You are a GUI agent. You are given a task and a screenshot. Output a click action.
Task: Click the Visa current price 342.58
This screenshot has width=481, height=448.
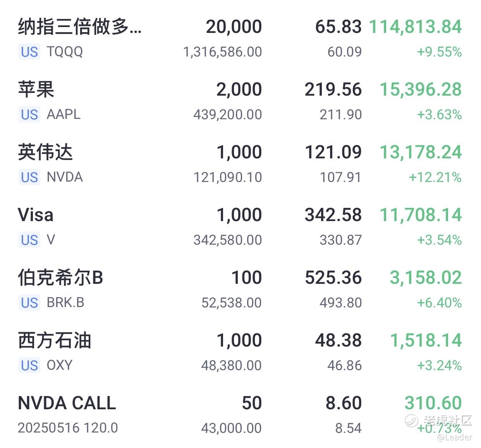(x=333, y=215)
